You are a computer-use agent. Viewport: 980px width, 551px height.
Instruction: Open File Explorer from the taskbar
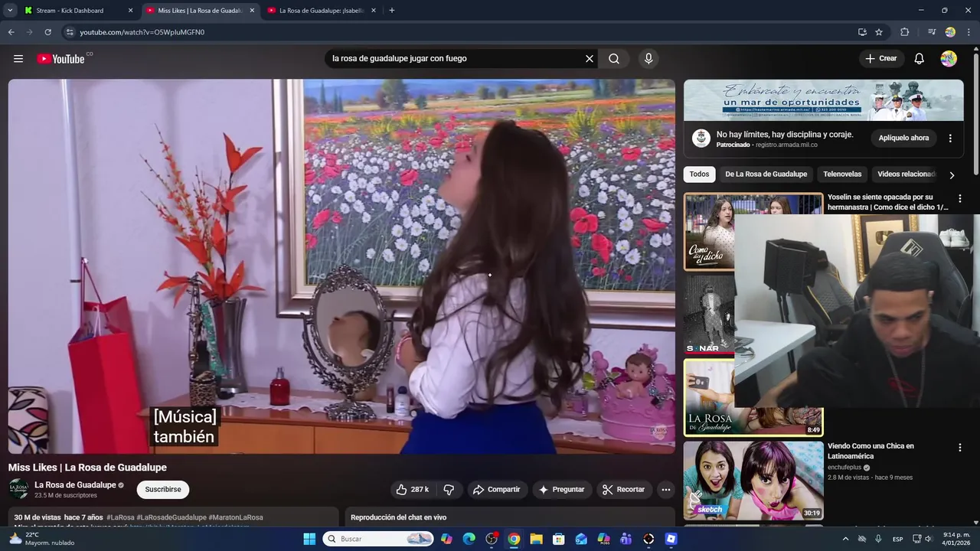coord(536,540)
